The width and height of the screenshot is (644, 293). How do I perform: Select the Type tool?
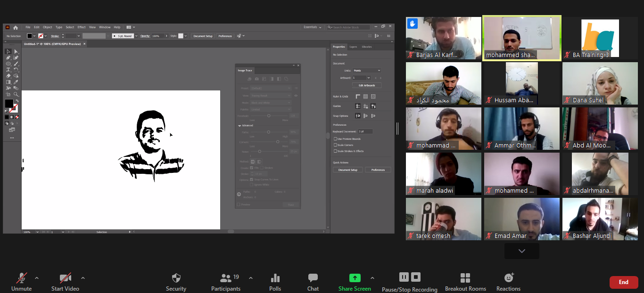tap(8, 70)
